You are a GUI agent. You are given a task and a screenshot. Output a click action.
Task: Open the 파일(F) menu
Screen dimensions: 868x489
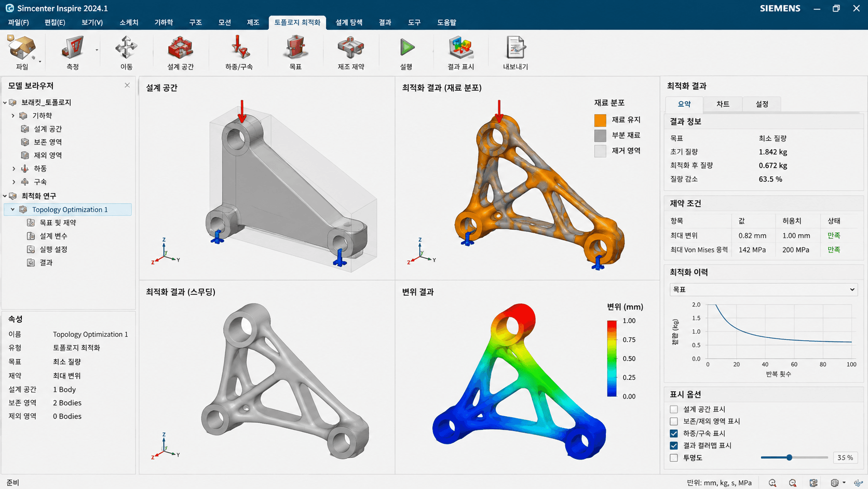click(18, 22)
